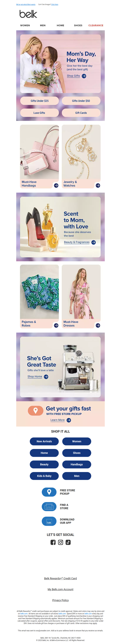Open the CLEARANCE navigation item
This screenshot has height=644, width=121.
[96, 25]
